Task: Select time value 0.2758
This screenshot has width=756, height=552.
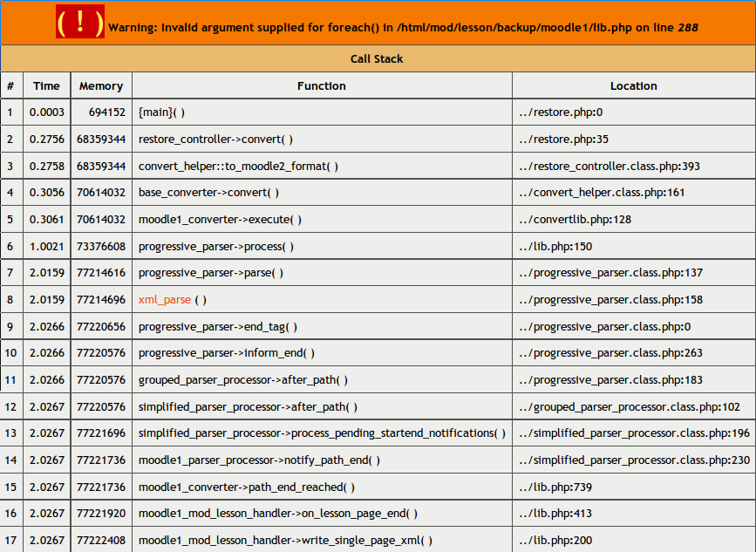Action: pos(47,167)
